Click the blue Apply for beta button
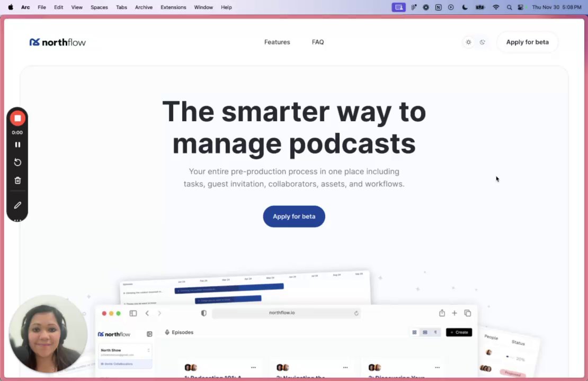The image size is (588, 381). [294, 216]
